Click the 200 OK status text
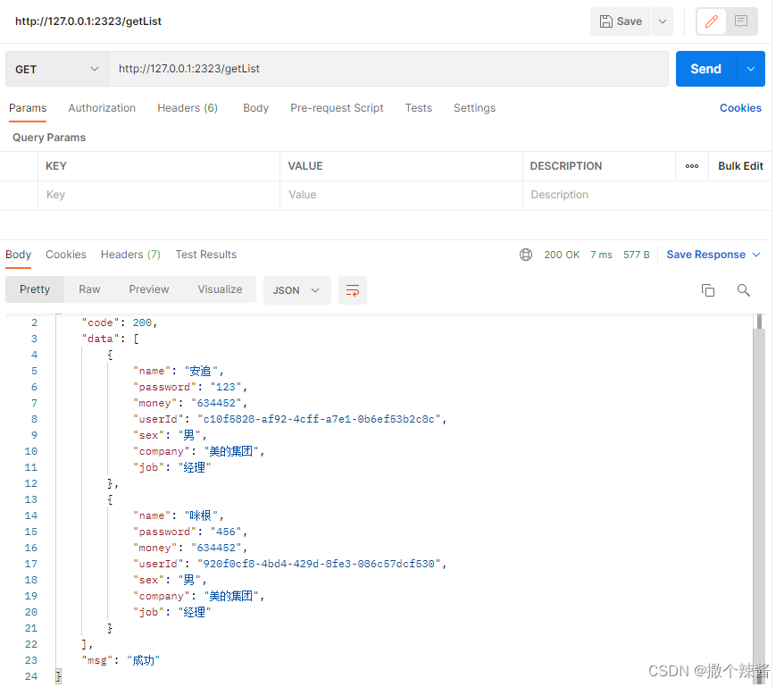Image resolution: width=784 pixels, height=687 pixels. [x=562, y=255]
